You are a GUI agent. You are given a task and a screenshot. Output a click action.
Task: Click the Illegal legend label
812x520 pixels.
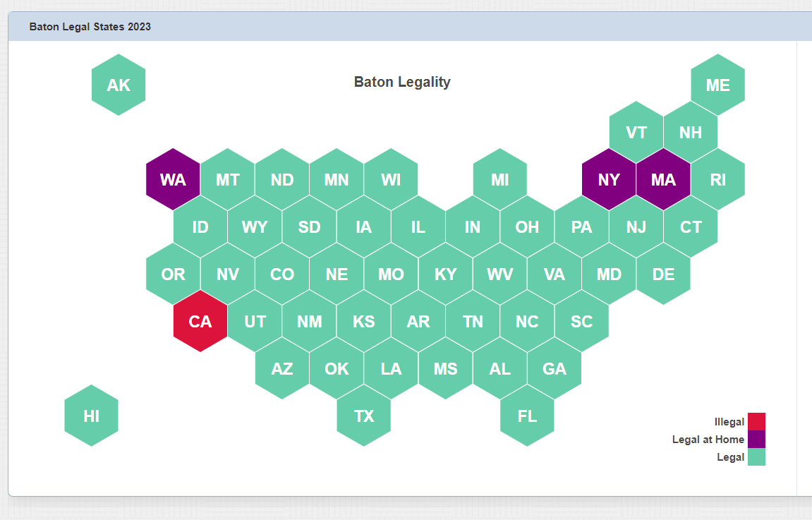click(x=729, y=422)
